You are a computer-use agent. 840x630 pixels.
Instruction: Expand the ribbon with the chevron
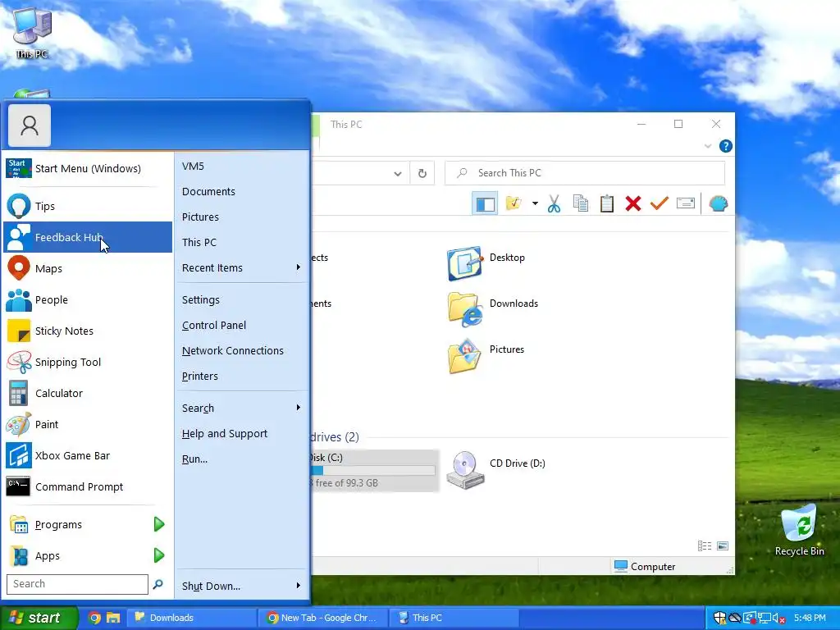pos(708,146)
